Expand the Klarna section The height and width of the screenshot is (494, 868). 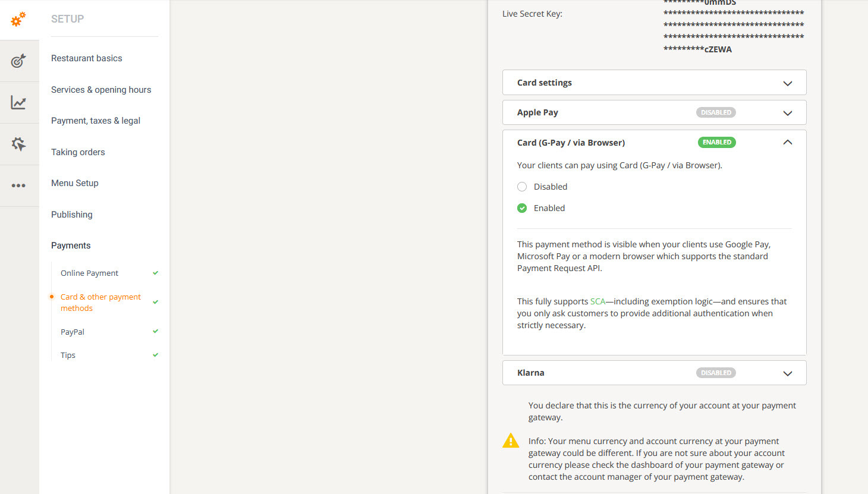[x=787, y=373]
